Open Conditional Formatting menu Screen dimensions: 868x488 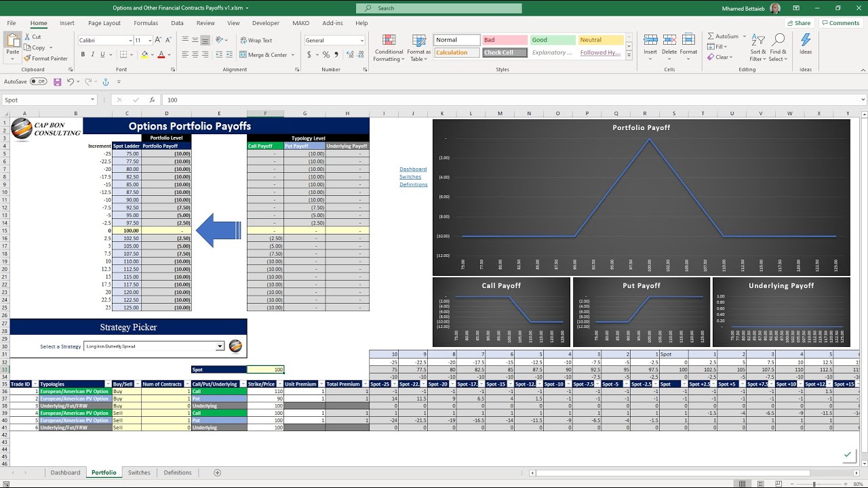389,47
